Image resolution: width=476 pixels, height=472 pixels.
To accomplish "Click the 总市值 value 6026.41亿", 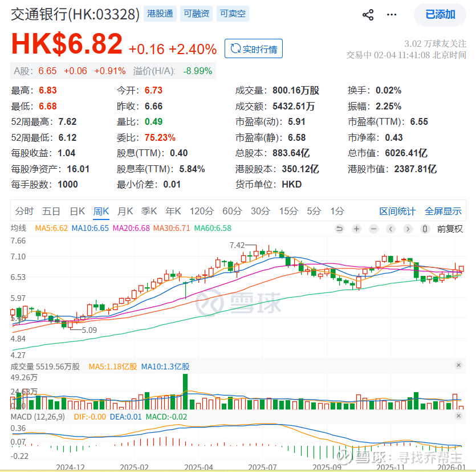I will 406,153.
